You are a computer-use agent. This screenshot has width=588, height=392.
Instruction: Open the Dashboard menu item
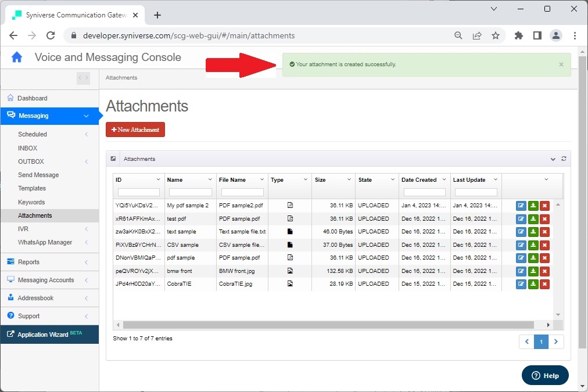point(49,98)
